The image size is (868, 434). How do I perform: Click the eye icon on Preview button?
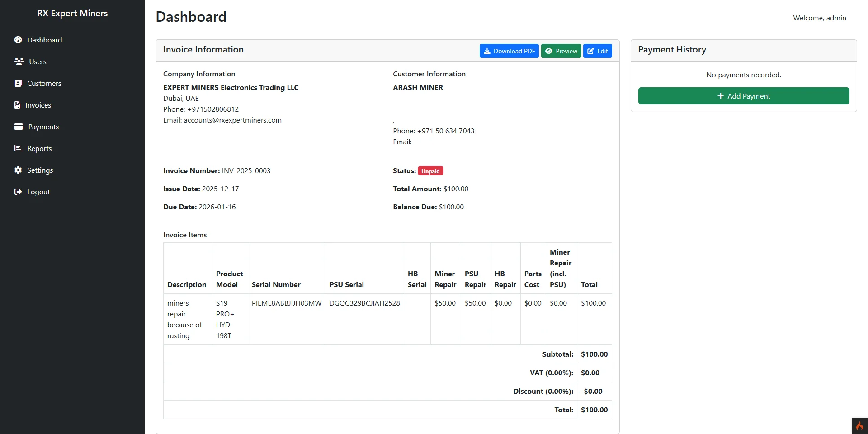pyautogui.click(x=549, y=51)
